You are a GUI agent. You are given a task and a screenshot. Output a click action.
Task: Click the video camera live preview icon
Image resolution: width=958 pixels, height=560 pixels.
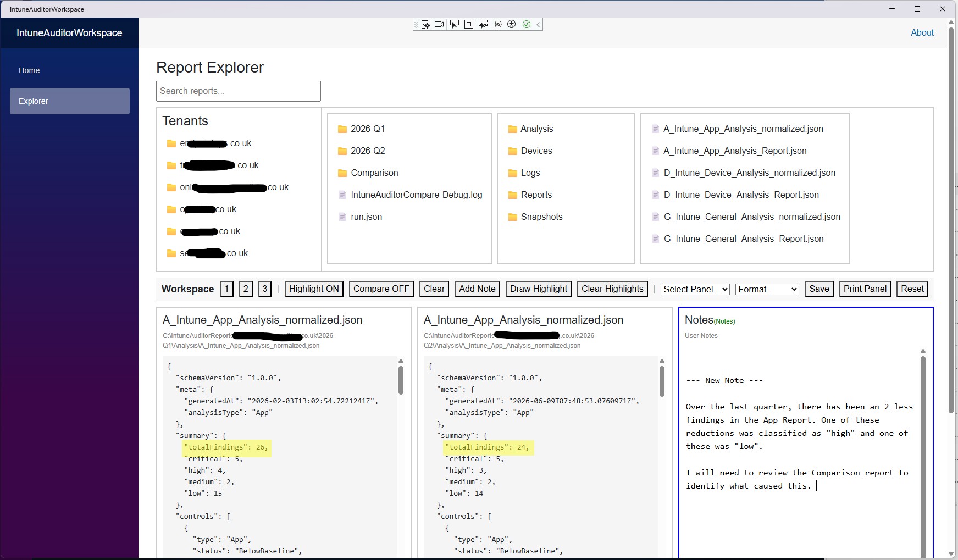coord(439,24)
